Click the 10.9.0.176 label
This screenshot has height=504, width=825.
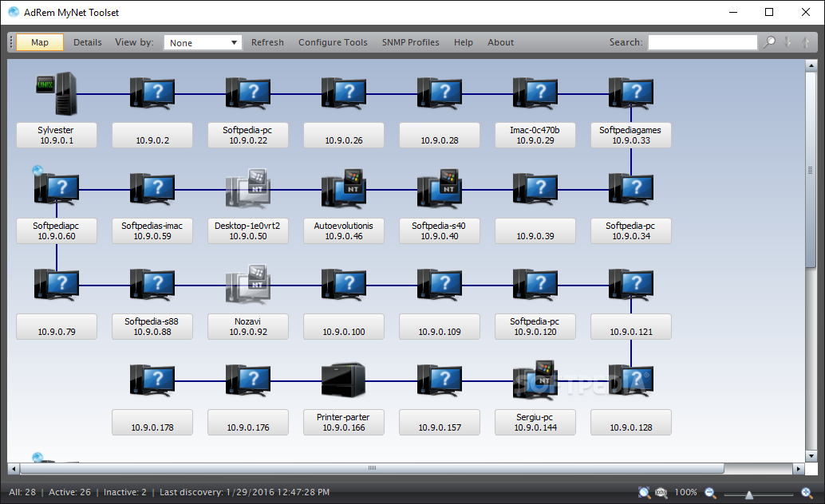248,423
